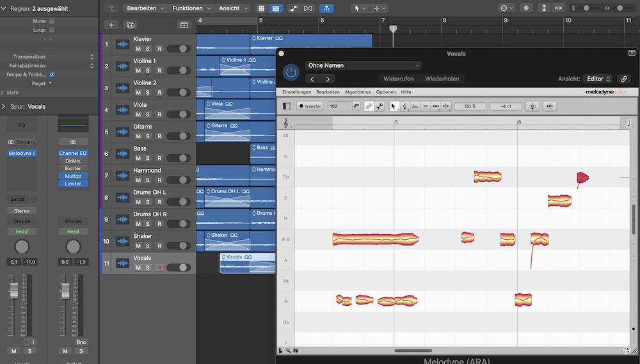This screenshot has height=364, width=640.
Task: Click the Klavier track volume slider
Action: (x=179, y=49)
